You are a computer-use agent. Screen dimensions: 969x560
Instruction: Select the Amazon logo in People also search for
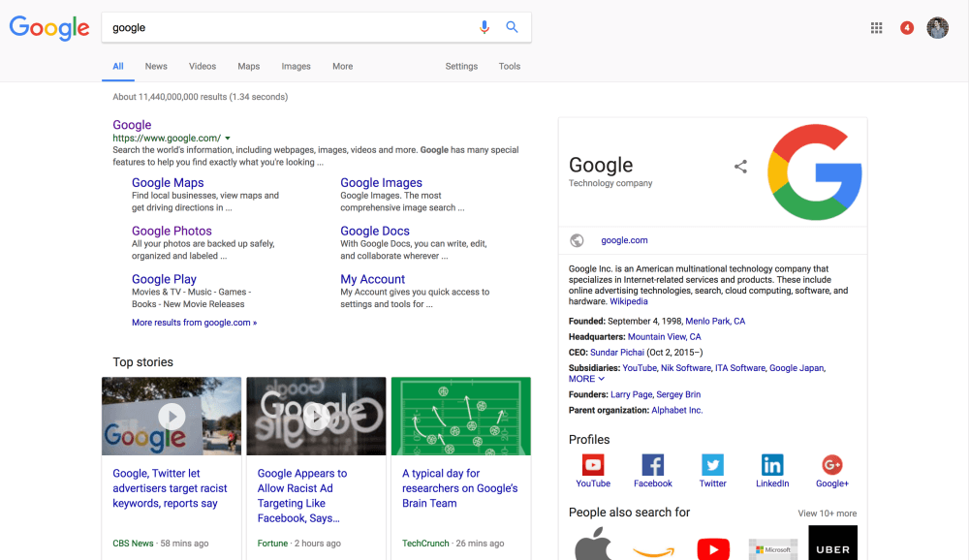coord(654,550)
